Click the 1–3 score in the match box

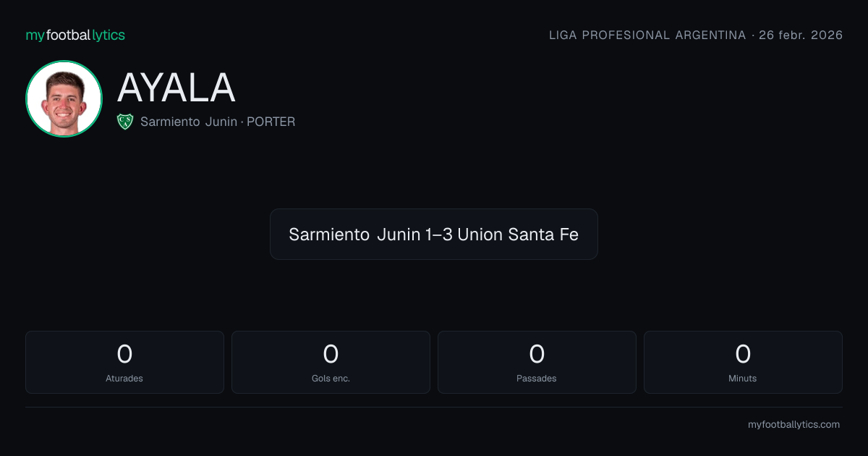click(x=439, y=235)
